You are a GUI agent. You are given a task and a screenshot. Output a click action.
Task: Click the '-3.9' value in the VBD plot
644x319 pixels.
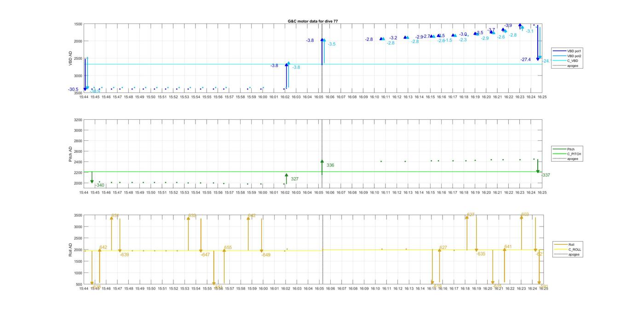tap(508, 26)
